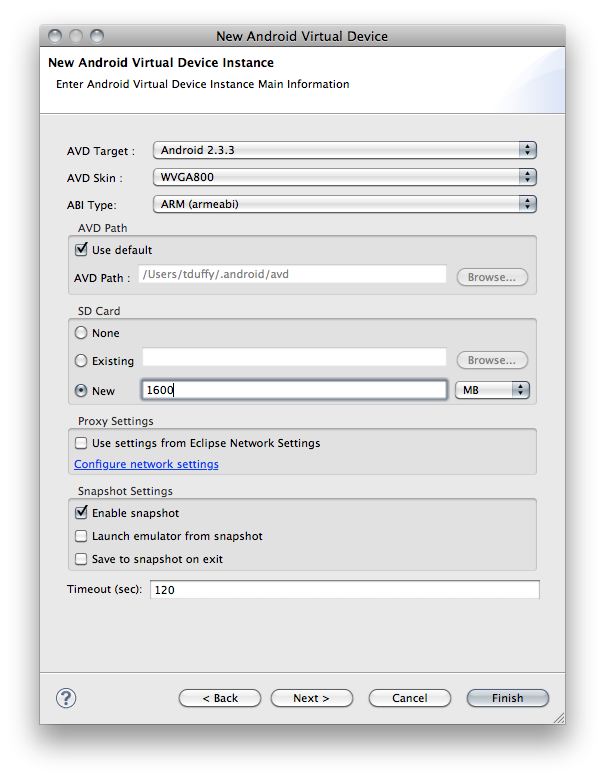
Task: Open the ABI Type dropdown
Action: click(x=345, y=204)
